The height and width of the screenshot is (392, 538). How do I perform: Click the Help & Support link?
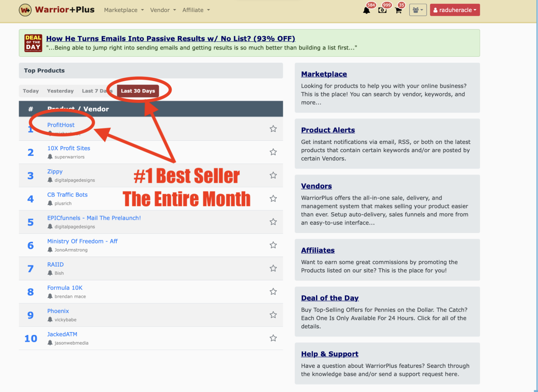[330, 354]
